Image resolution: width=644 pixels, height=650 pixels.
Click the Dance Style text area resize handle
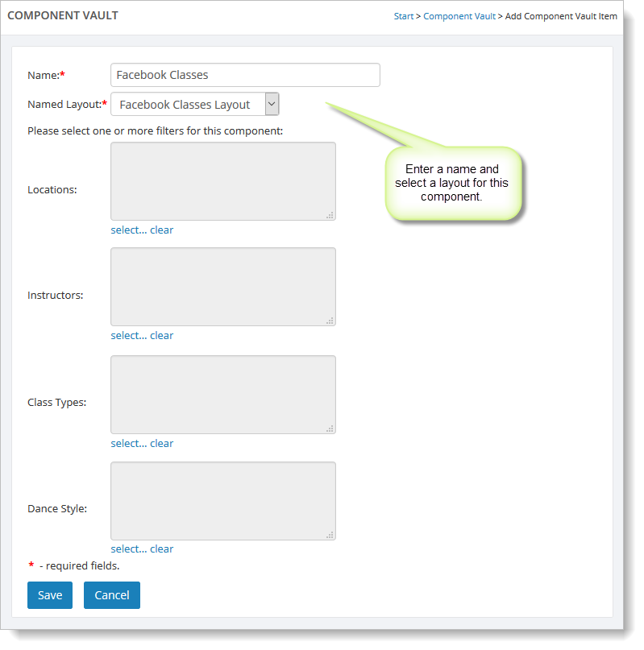(330, 535)
